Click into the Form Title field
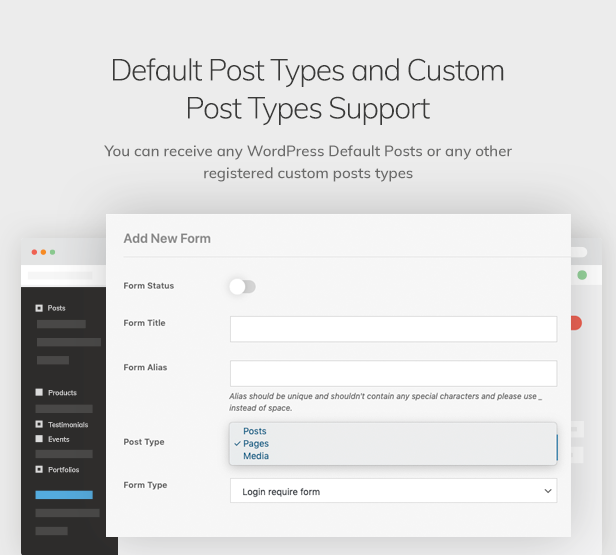 point(393,329)
